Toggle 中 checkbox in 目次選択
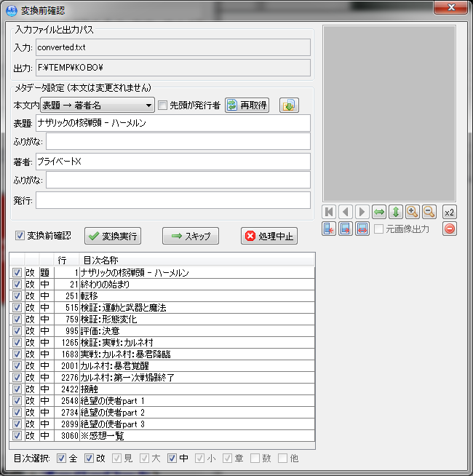 [x=172, y=458]
